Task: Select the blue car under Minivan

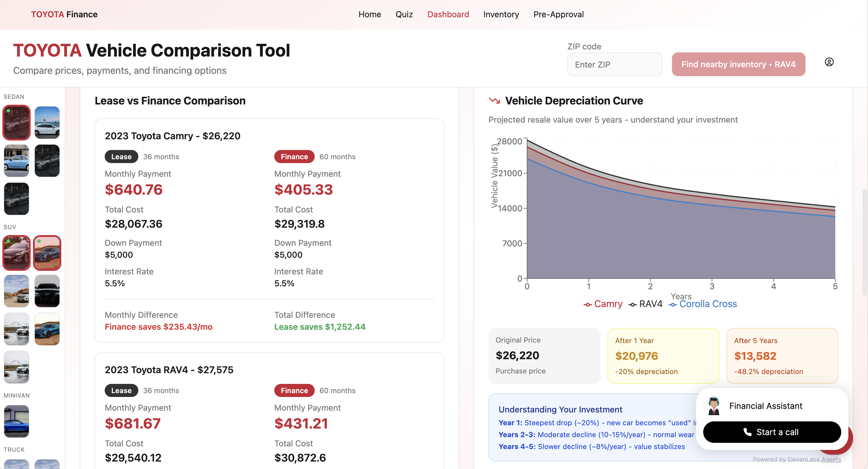Action: (x=17, y=421)
